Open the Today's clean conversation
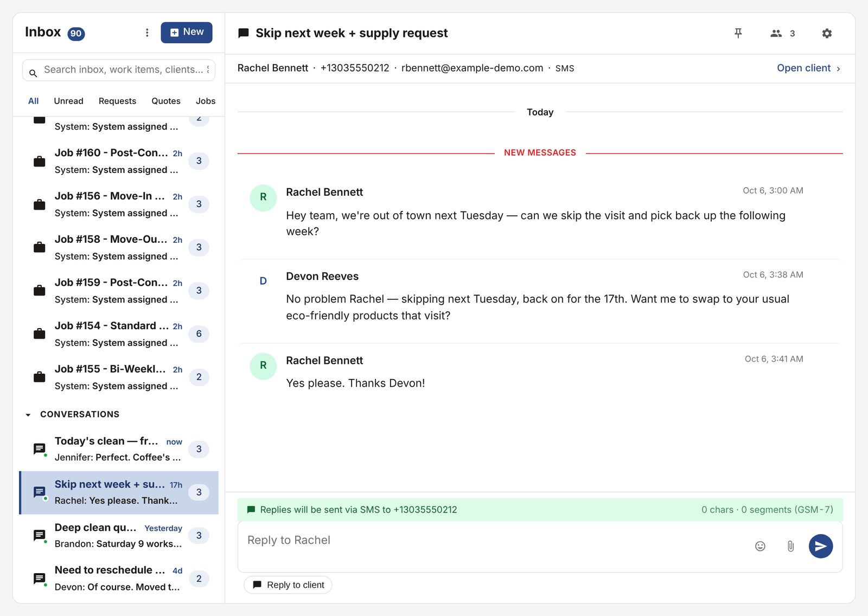The width and height of the screenshot is (868, 616). [x=119, y=449]
